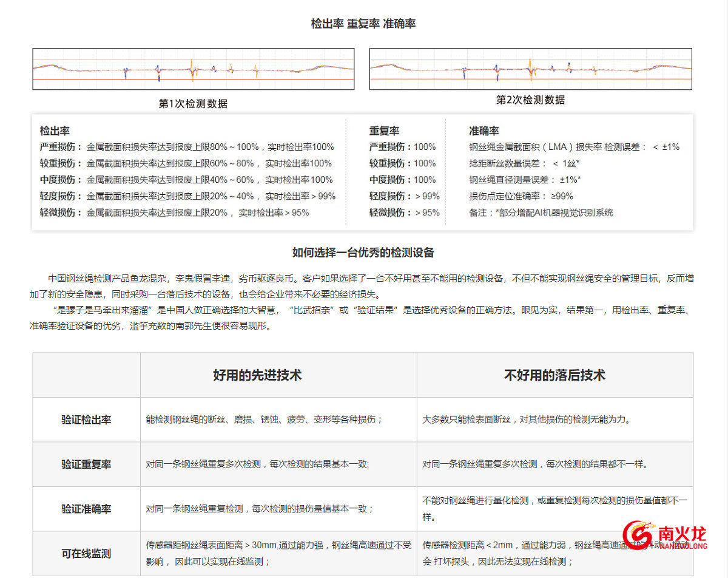Click the 第2次检测数据 caption
The height and width of the screenshot is (578, 728).
tap(530, 100)
